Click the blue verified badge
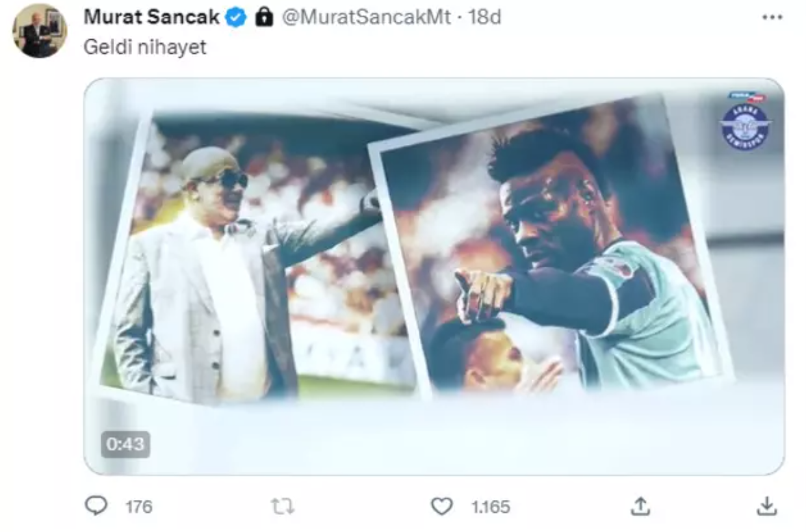 coord(237,18)
